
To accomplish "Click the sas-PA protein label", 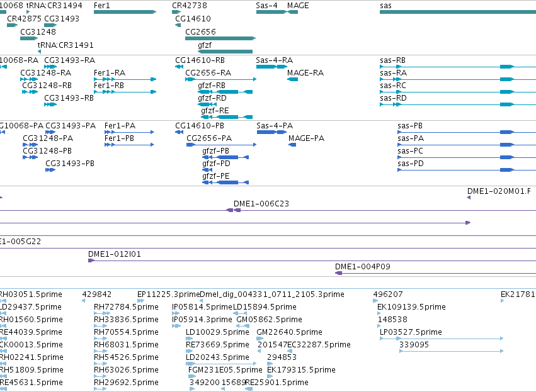I will pyautogui.click(x=411, y=138).
